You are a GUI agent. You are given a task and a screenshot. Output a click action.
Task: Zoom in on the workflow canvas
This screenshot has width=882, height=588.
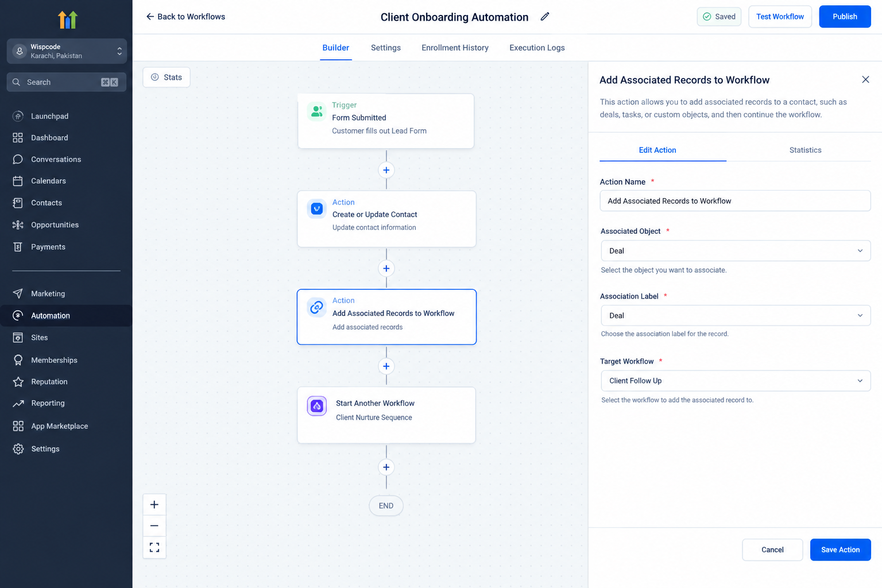click(154, 505)
